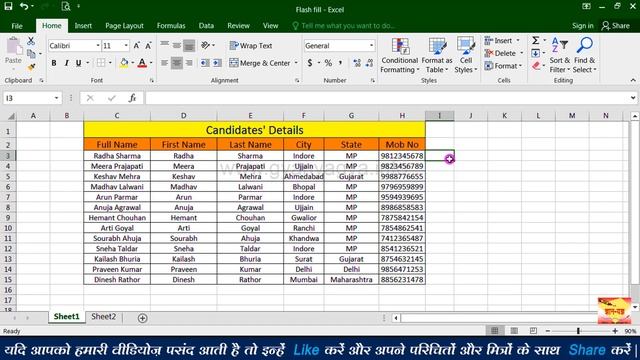Click the Decrease Indent icon
This screenshot has width=640, height=360.
click(x=205, y=63)
